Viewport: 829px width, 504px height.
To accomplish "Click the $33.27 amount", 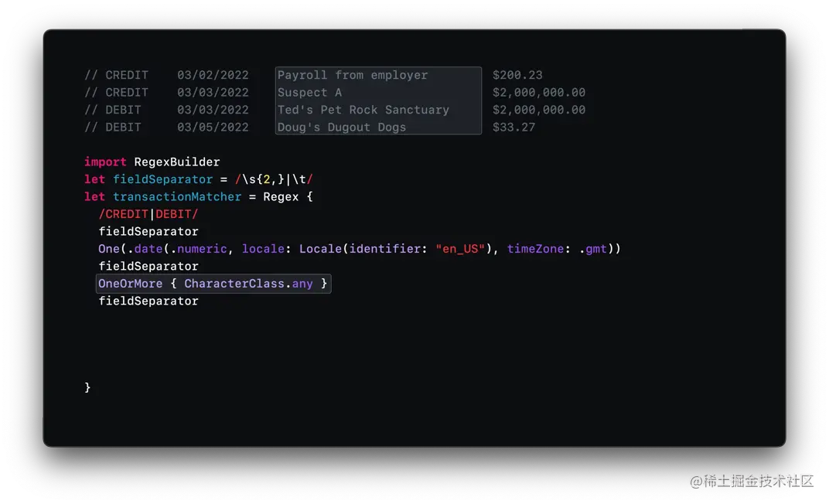I will pyautogui.click(x=514, y=128).
